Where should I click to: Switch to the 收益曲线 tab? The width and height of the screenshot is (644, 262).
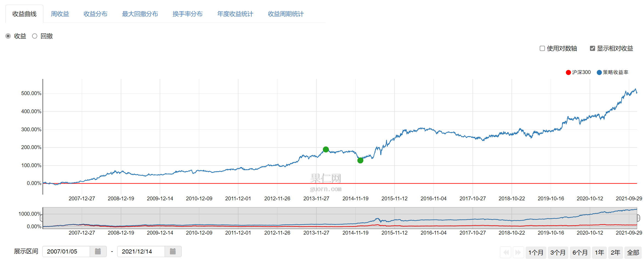24,14
